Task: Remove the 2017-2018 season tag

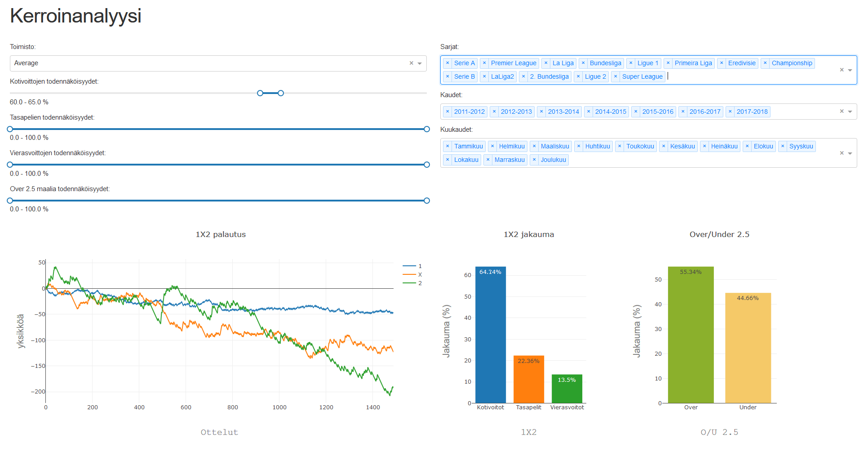Action: (x=730, y=112)
